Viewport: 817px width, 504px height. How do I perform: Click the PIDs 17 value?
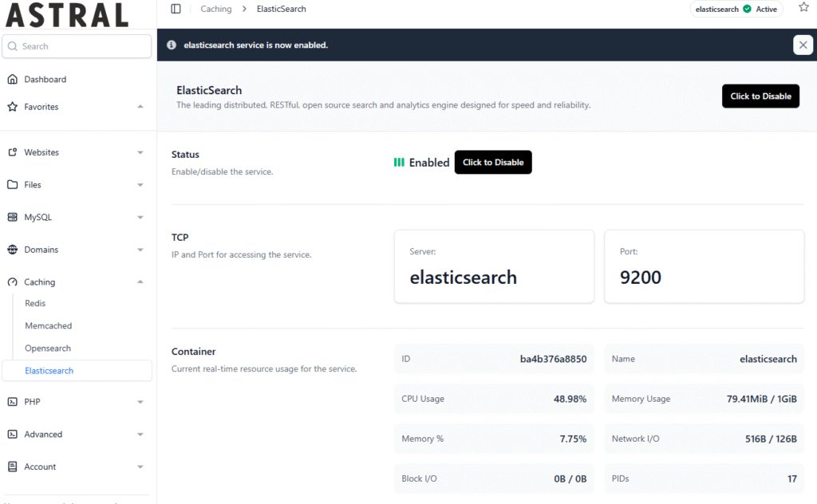(x=792, y=479)
